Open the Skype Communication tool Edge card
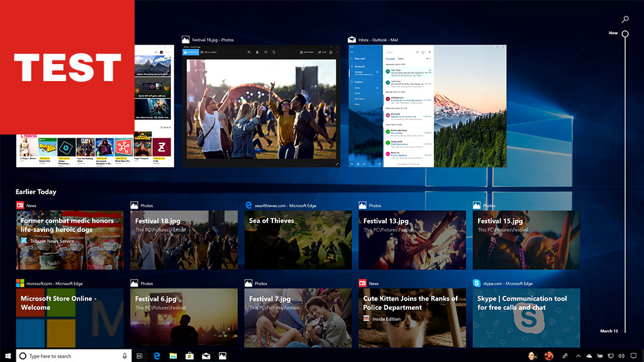 pos(526,317)
